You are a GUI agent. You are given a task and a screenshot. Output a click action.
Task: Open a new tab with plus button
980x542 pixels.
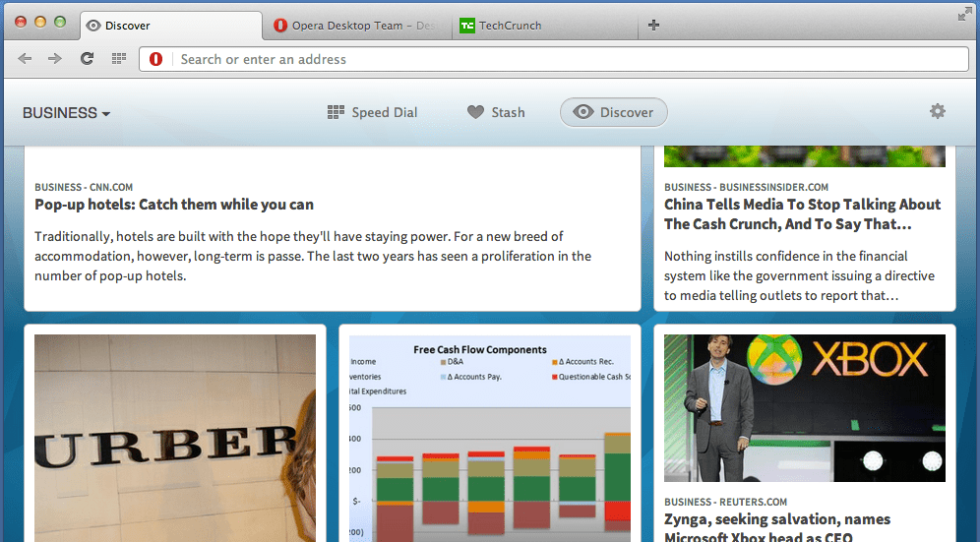click(x=653, y=25)
